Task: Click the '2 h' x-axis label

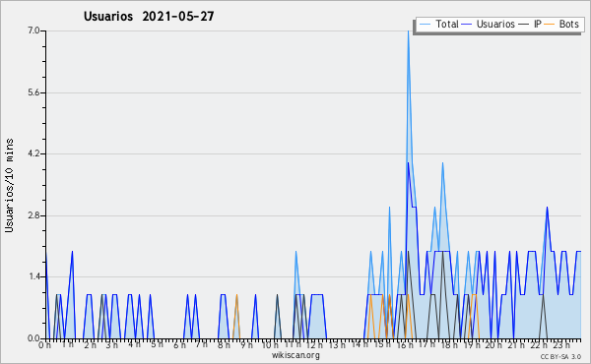Action: 90,344
